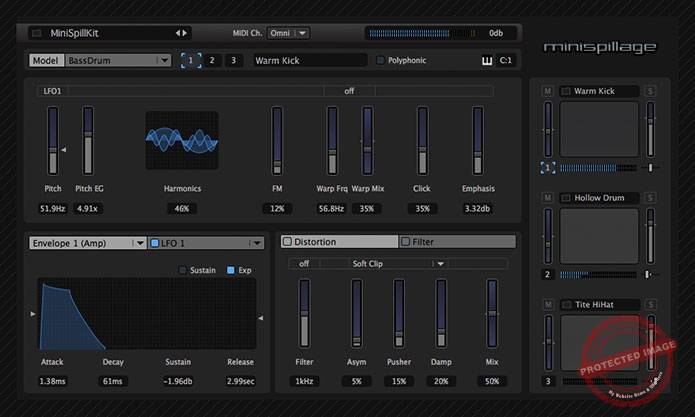Click the Warm Kick name field

[310, 61]
